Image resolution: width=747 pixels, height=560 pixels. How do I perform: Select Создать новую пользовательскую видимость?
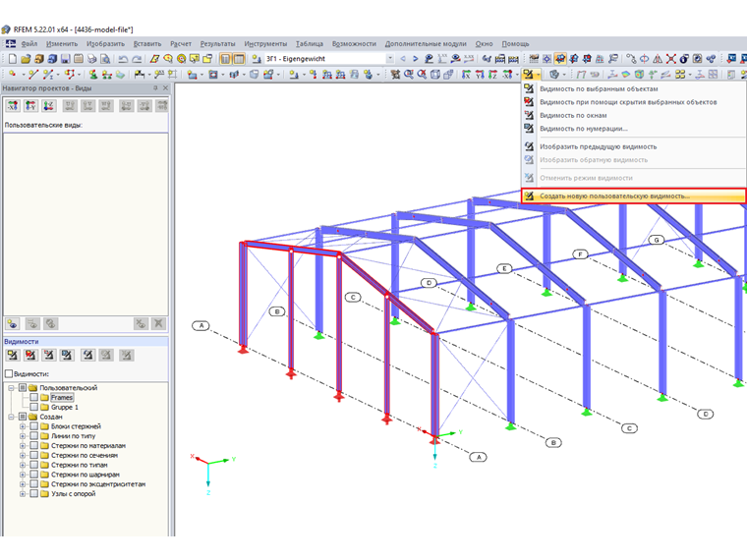coord(634,196)
